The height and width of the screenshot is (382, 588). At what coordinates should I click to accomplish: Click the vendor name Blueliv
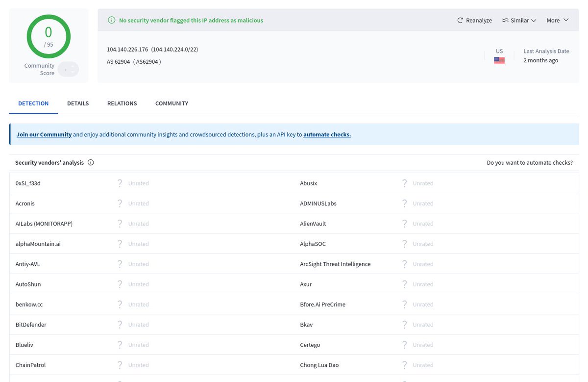[x=24, y=345]
